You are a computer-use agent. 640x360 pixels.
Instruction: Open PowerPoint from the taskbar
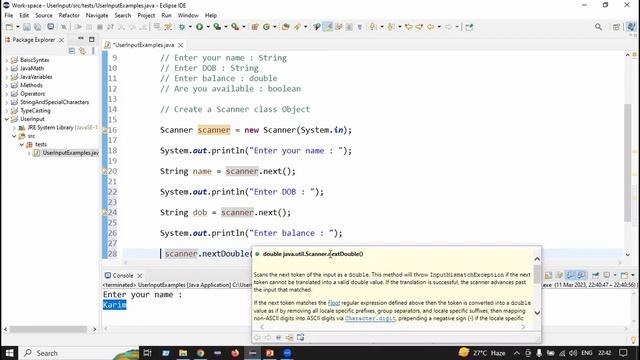tap(270, 353)
